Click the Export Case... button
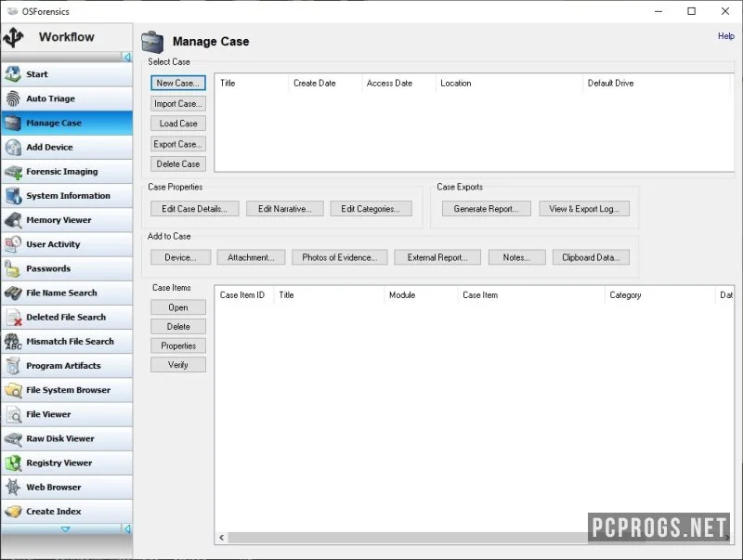The image size is (743, 560). coord(178,144)
